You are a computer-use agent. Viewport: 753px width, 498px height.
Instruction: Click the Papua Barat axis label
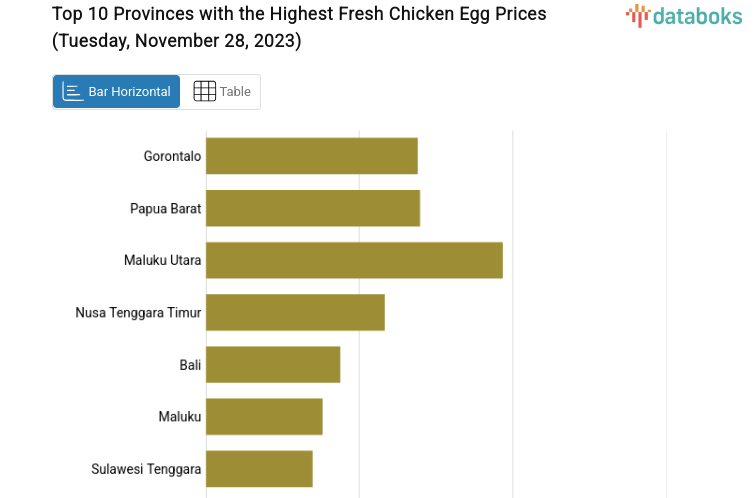[165, 208]
